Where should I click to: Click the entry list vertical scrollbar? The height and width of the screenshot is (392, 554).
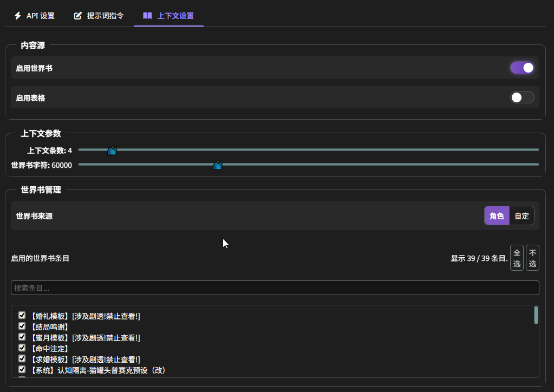pos(536,315)
